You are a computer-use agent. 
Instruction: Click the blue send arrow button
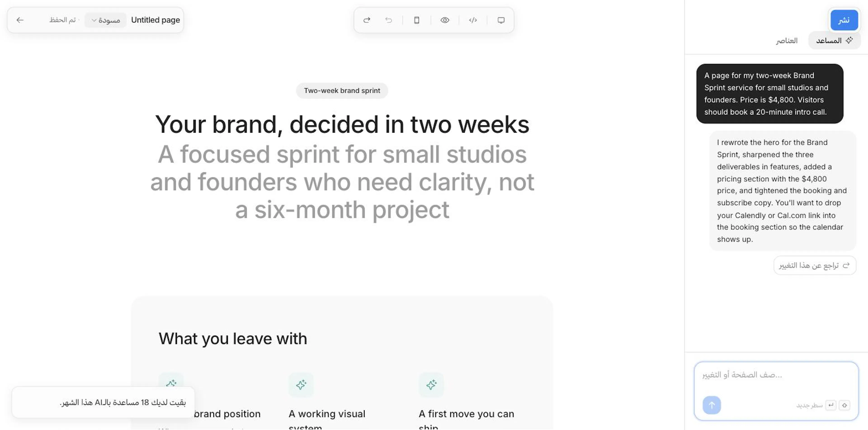point(712,405)
